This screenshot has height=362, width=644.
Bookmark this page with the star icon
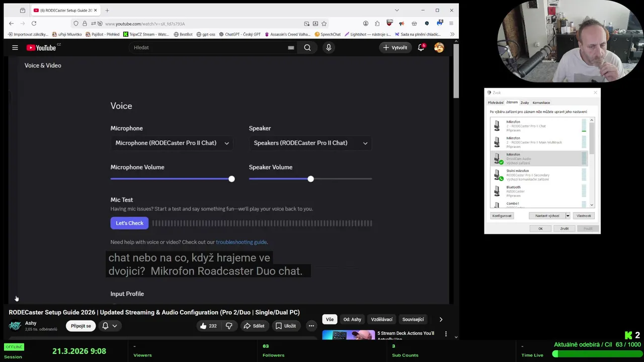[x=324, y=24]
